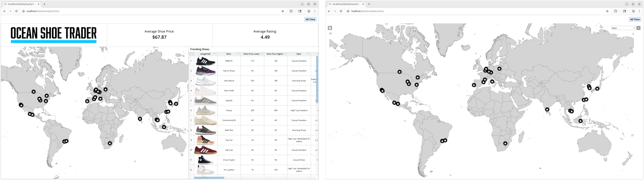Viewport: 644px width, 180px height.
Task: Open Style column filter menu
Action: 308,54
